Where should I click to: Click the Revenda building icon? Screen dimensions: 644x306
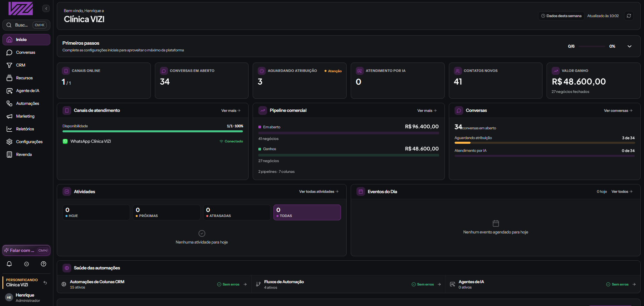9,155
